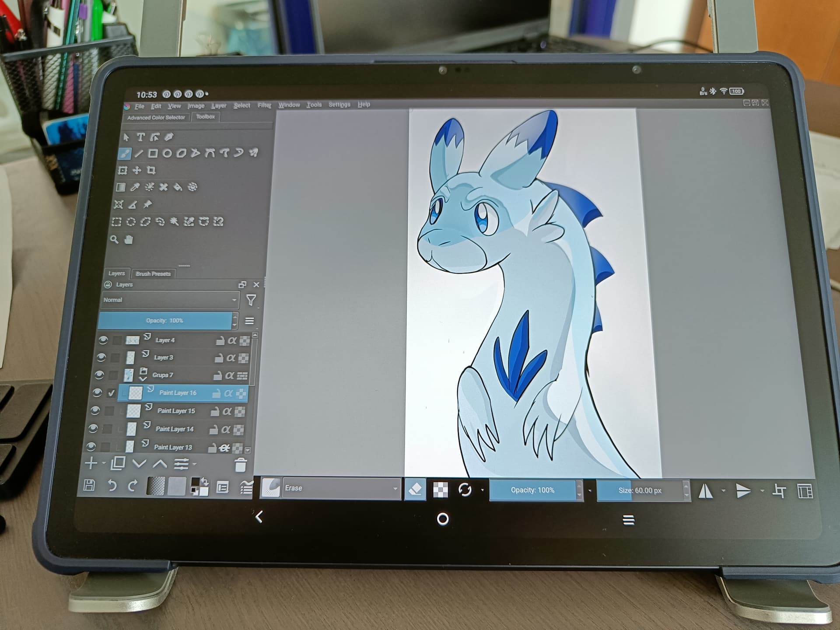
Task: Hide Layer 4 using eye icon
Action: 103,340
